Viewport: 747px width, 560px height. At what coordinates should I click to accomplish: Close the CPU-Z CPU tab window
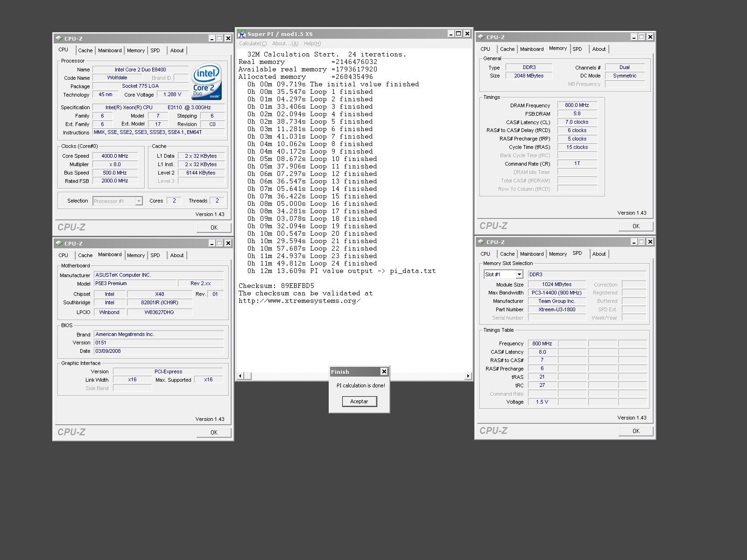tap(228, 38)
